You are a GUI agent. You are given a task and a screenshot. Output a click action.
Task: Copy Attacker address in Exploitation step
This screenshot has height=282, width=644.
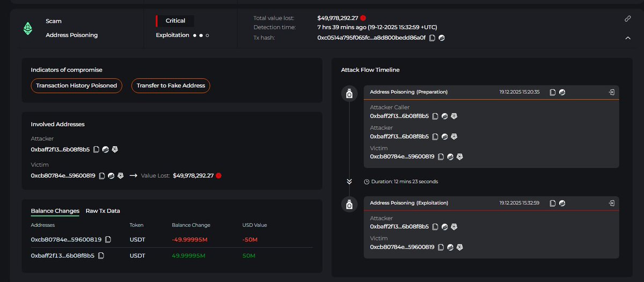point(435,227)
